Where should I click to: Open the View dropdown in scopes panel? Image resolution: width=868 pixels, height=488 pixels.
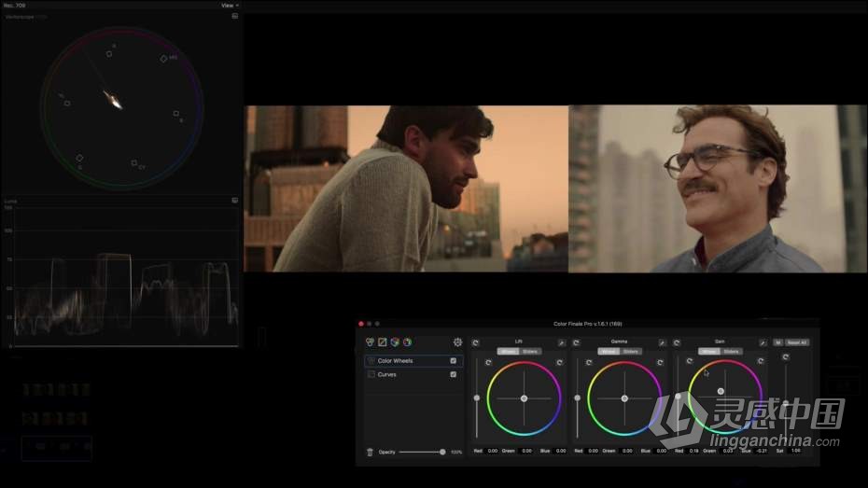pyautogui.click(x=230, y=6)
